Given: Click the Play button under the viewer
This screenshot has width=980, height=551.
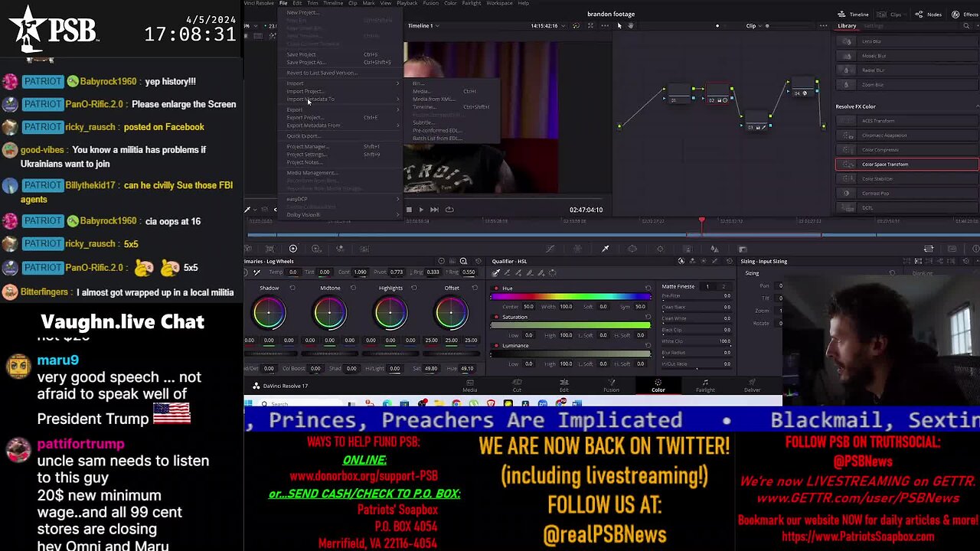Looking at the screenshot, I should [x=421, y=210].
